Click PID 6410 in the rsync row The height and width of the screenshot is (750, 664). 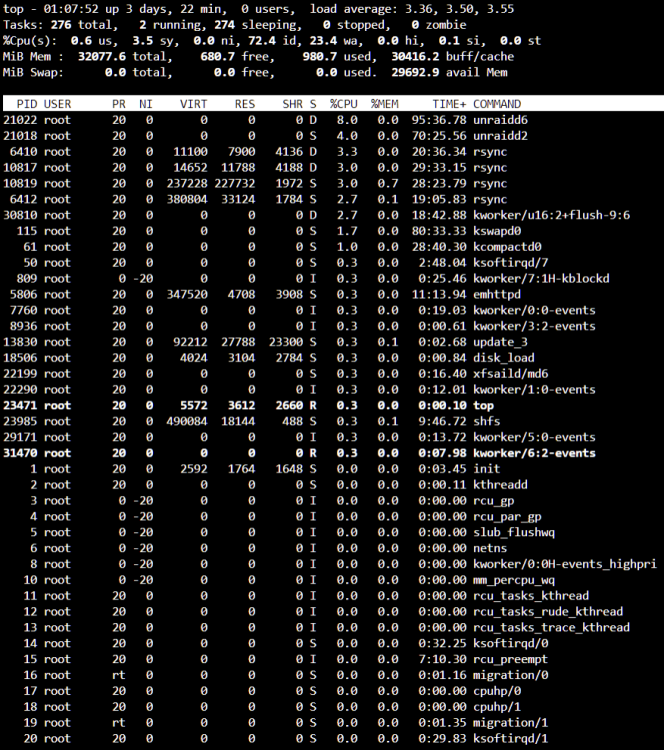point(23,152)
